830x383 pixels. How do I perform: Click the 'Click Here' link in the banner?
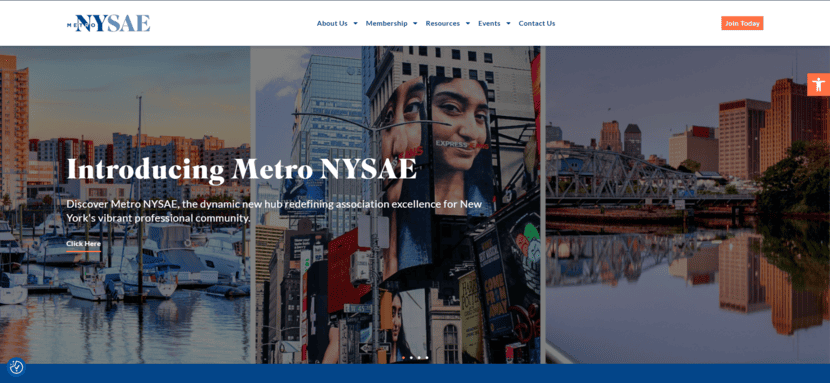(x=83, y=244)
